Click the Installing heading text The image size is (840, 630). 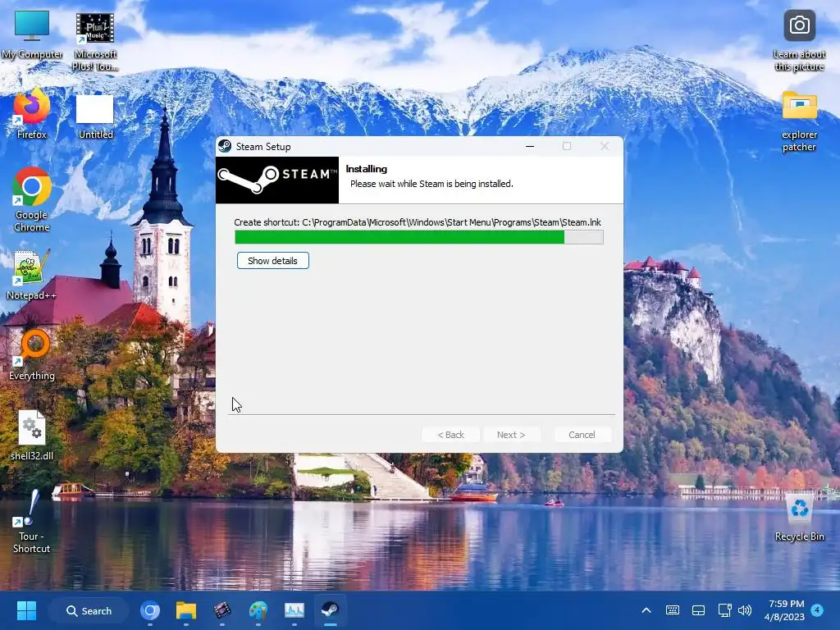pos(367,169)
